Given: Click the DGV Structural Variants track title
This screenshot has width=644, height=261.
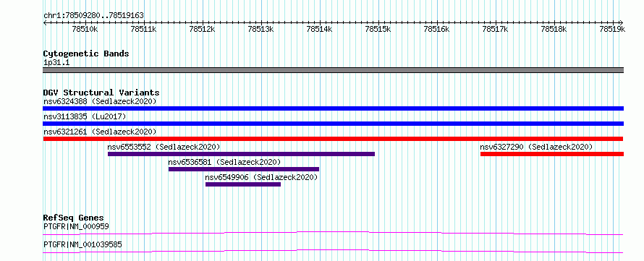Looking at the screenshot, I should point(101,93).
